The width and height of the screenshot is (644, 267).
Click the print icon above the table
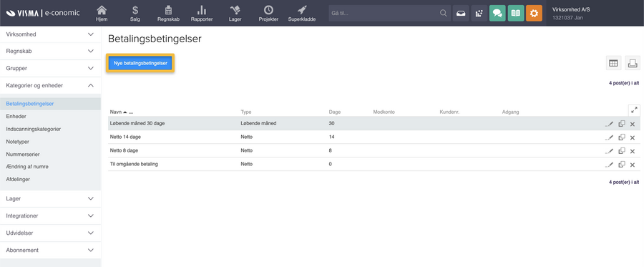(633, 63)
